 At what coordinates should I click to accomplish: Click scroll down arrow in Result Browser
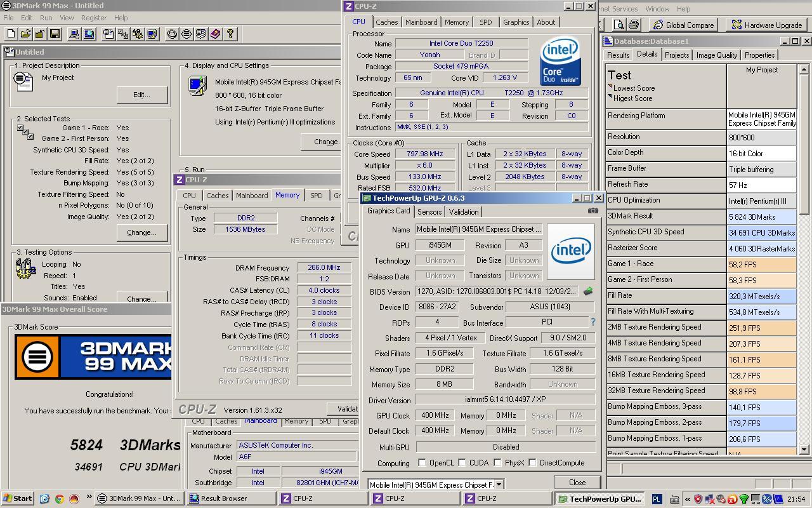coord(803,449)
